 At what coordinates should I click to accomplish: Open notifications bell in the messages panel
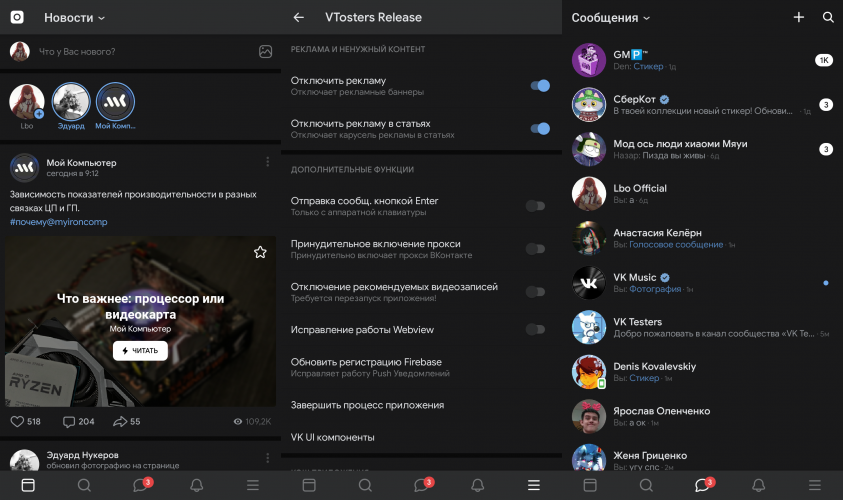[759, 485]
